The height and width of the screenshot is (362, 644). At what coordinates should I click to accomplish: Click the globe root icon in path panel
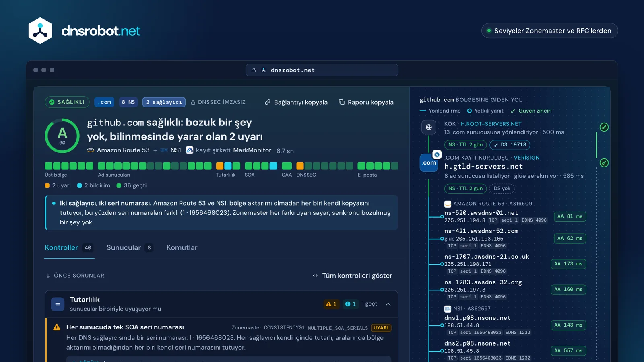click(429, 127)
